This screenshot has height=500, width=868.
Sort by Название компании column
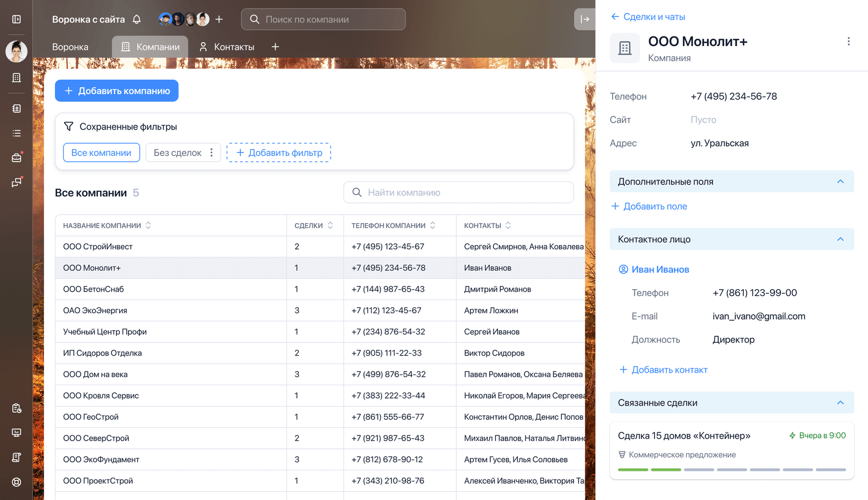pyautogui.click(x=148, y=226)
